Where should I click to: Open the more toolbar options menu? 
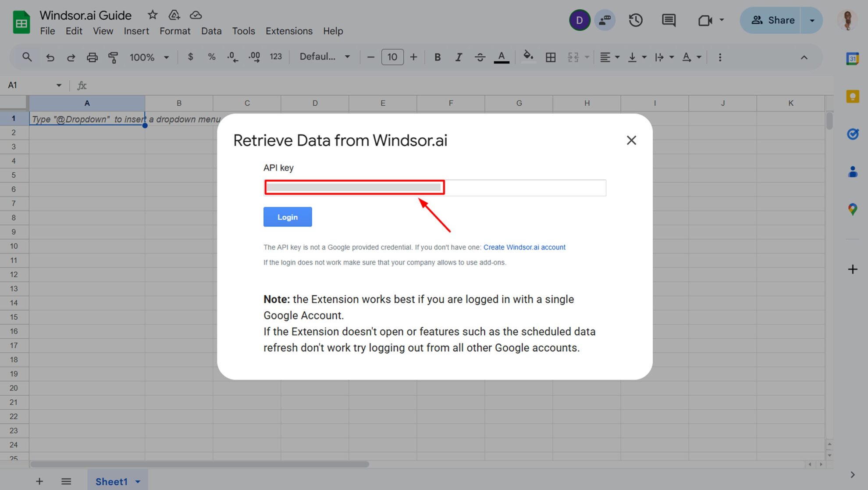pos(720,57)
